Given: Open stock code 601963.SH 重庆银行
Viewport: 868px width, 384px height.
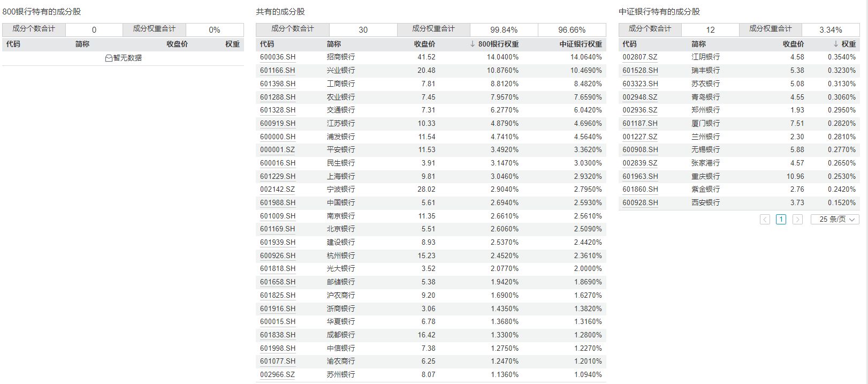Looking at the screenshot, I should tap(640, 176).
